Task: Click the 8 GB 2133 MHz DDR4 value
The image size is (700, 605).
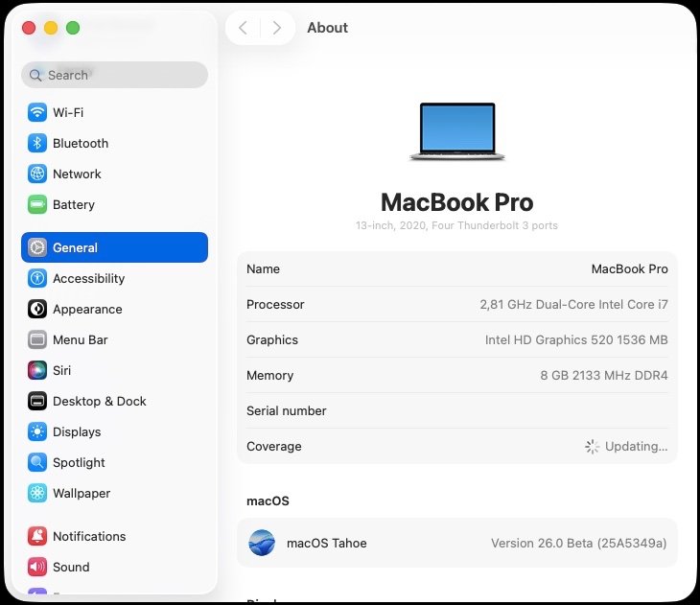Action: point(604,375)
